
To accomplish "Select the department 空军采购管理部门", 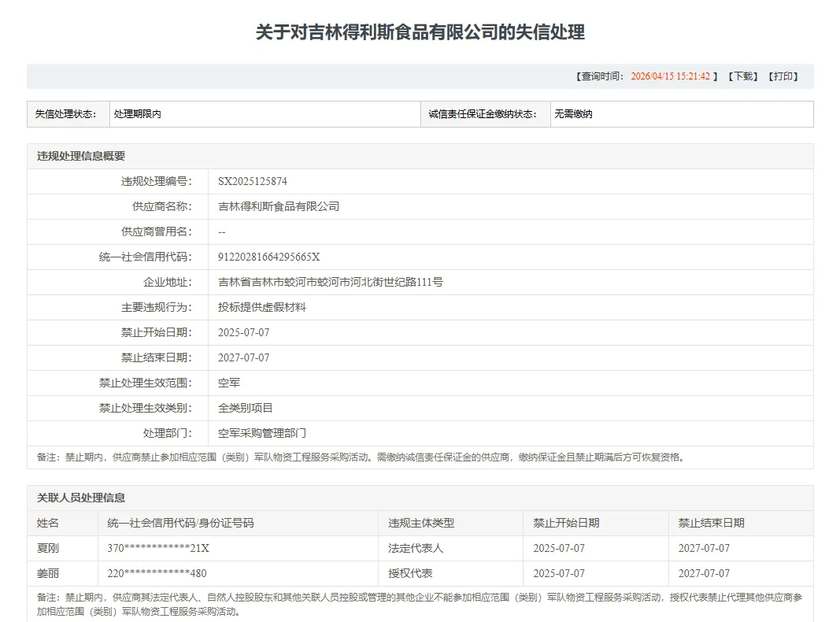I will (261, 433).
